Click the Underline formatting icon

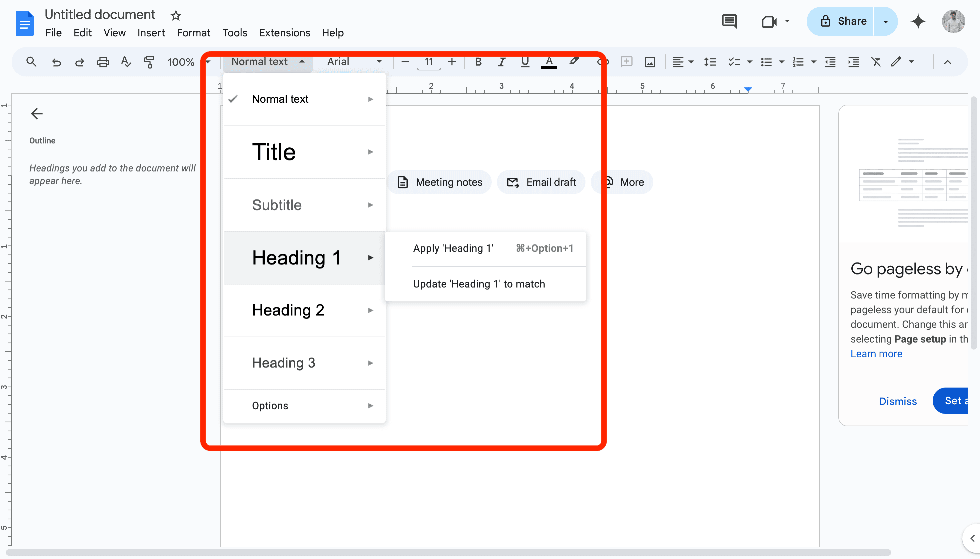pos(525,62)
